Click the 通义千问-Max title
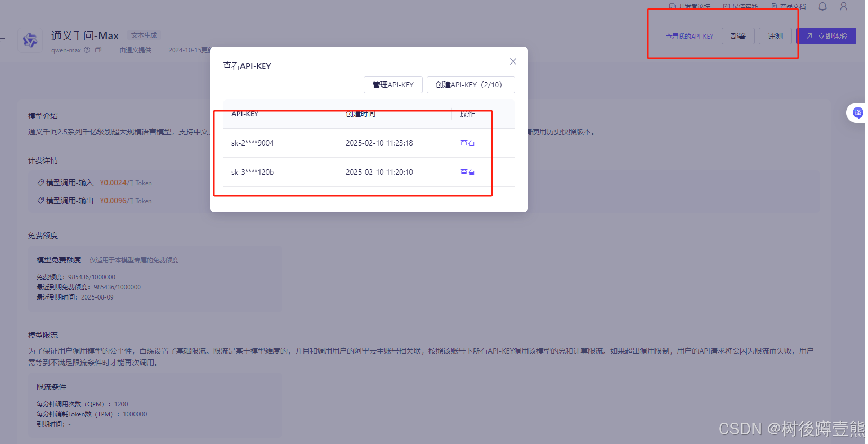868x444 pixels. tap(85, 35)
